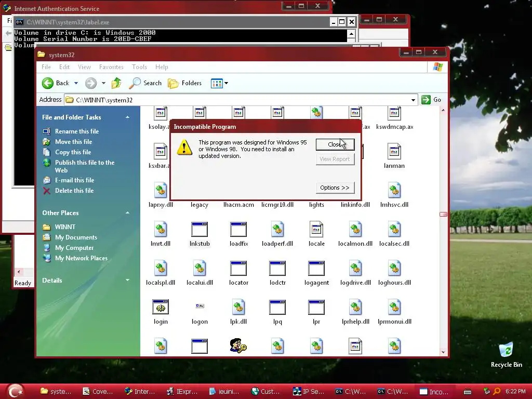Select the lanman file icon
This screenshot has width=532, height=399.
(x=394, y=152)
